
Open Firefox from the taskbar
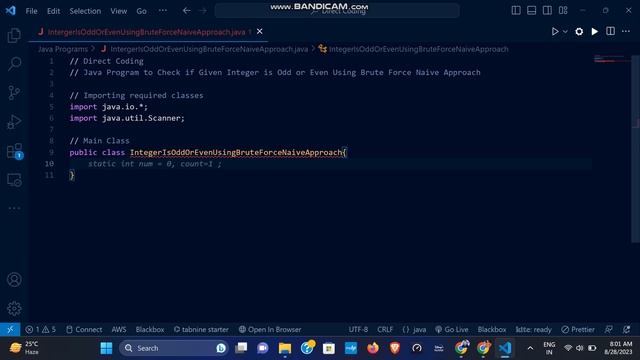point(373,348)
